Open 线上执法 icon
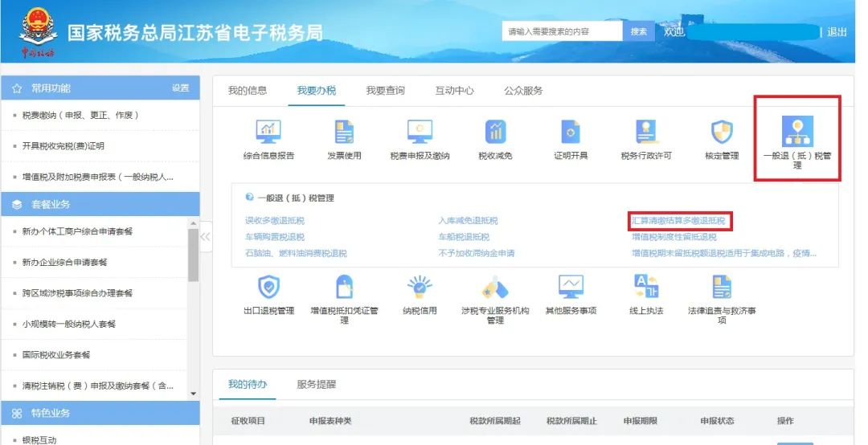Screen dimensions: 868x445 coord(646,288)
